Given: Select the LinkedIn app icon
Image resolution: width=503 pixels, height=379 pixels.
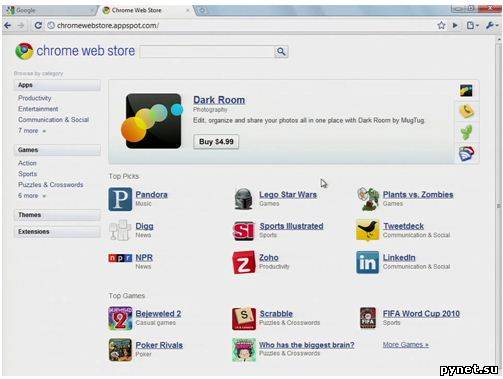Looking at the screenshot, I should point(367,262).
